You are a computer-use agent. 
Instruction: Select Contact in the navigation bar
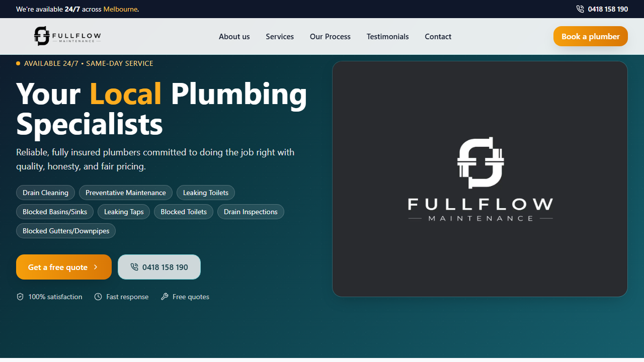438,37
